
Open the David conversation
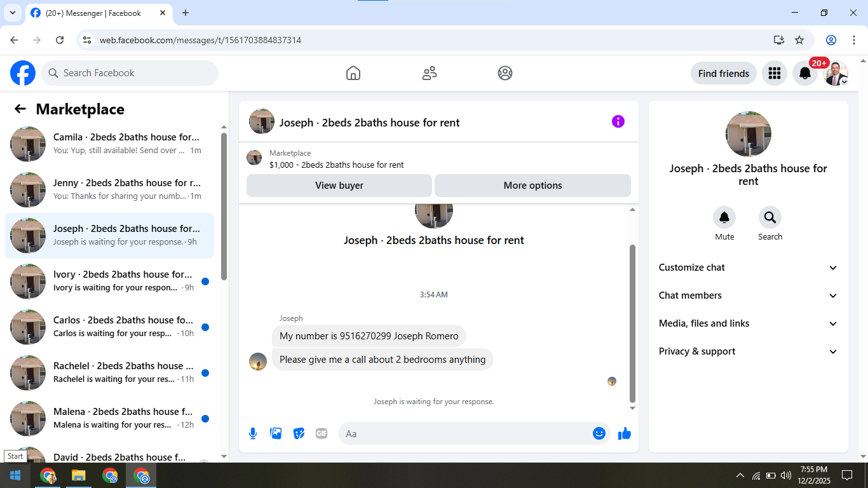click(109, 453)
